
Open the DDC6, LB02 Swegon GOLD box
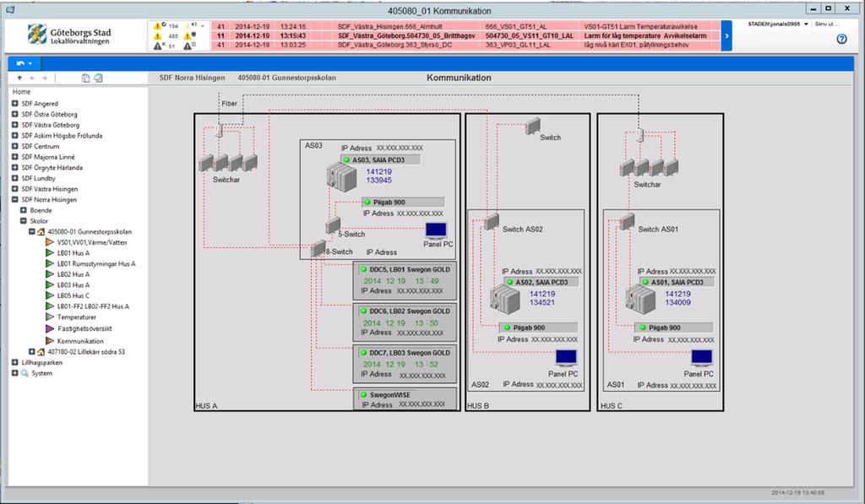pyautogui.click(x=405, y=322)
